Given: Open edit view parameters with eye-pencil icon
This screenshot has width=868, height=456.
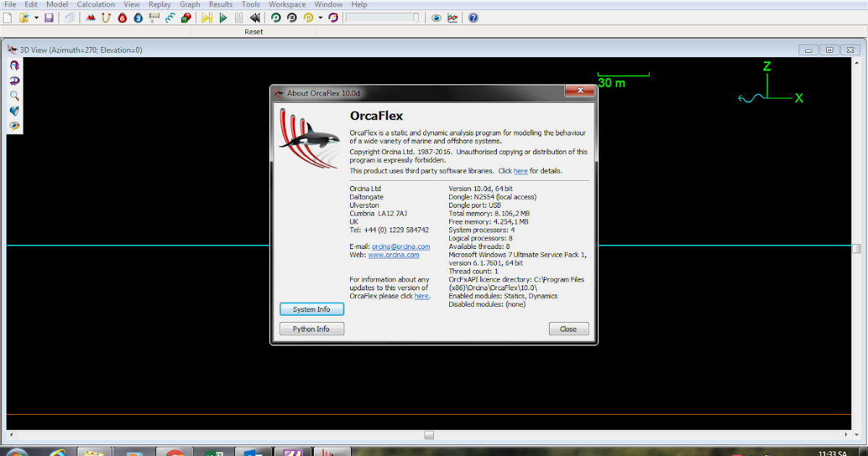Looking at the screenshot, I should point(14,125).
